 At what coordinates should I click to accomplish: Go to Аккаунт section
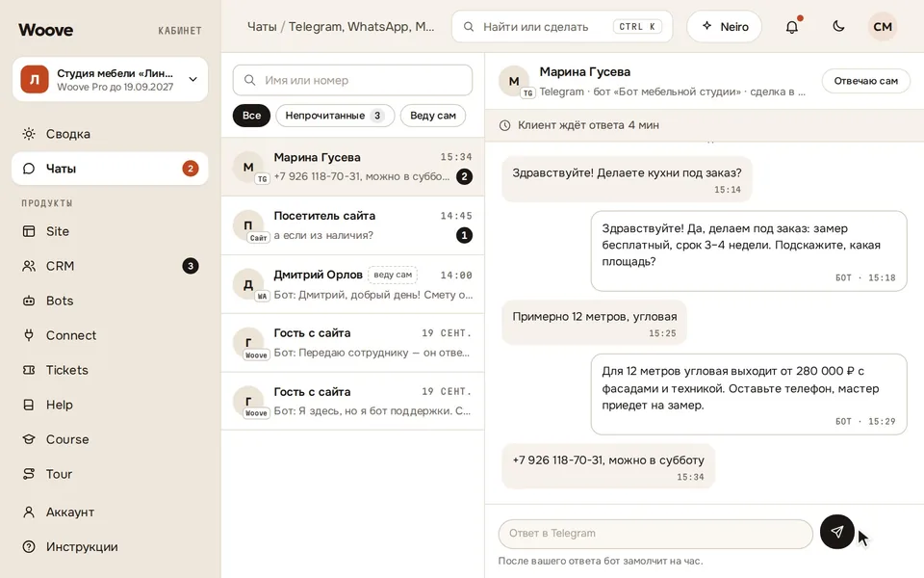pyautogui.click(x=110, y=512)
